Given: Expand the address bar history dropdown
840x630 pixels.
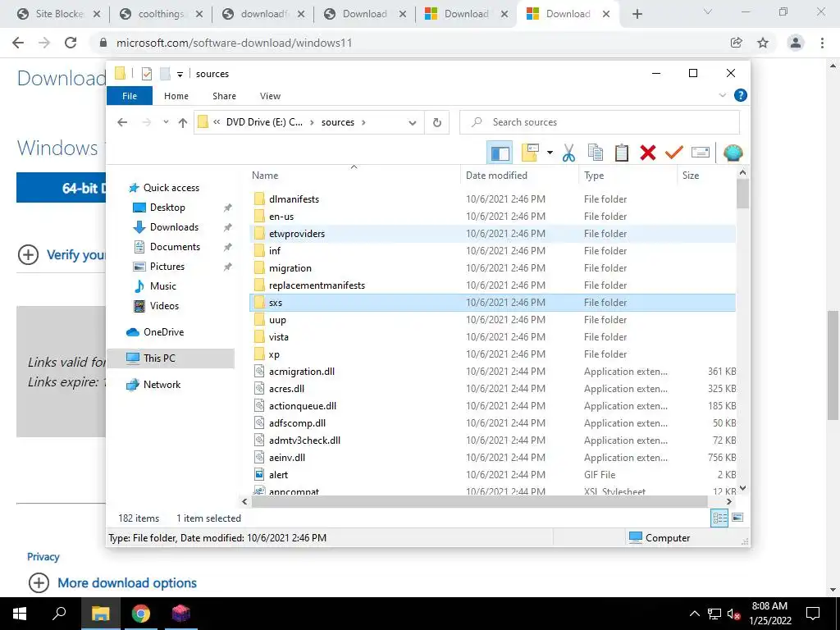Looking at the screenshot, I should point(412,123).
